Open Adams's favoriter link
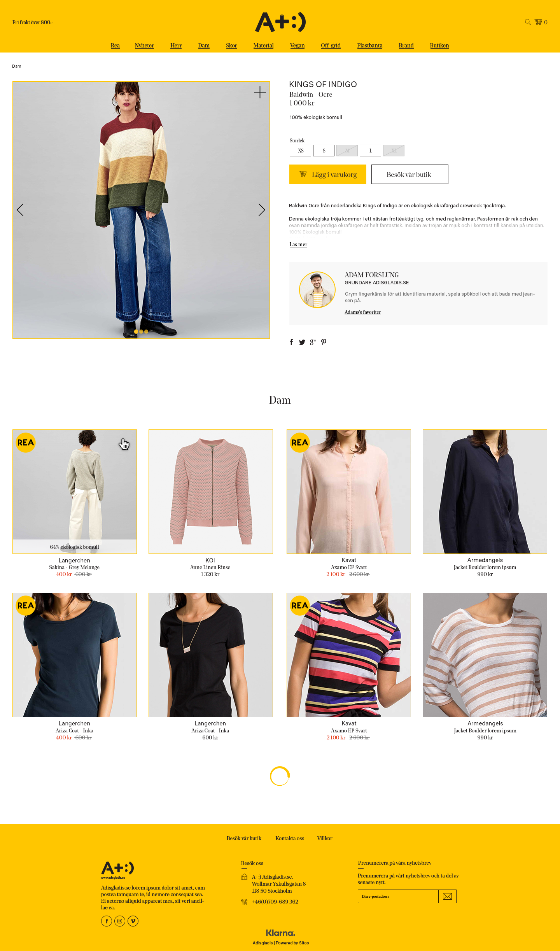This screenshot has height=951, width=560. [363, 312]
